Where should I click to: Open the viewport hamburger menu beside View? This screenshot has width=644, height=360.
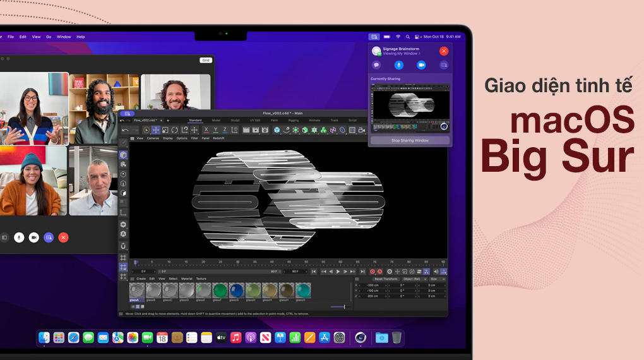(132, 138)
